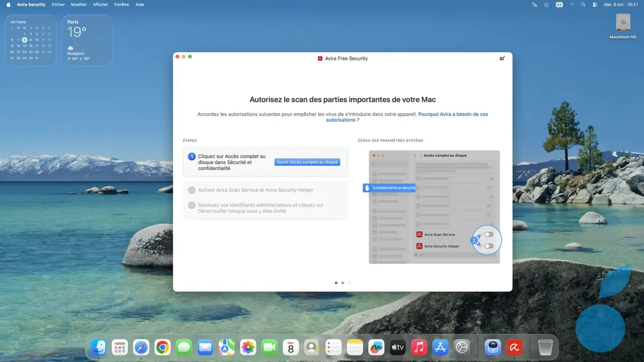The image size is (644, 362).
Task: Click the Avira Scan Service app icon
Action: click(x=419, y=234)
